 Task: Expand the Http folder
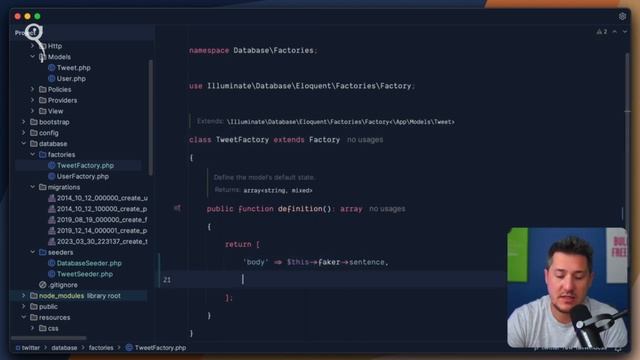(32, 46)
